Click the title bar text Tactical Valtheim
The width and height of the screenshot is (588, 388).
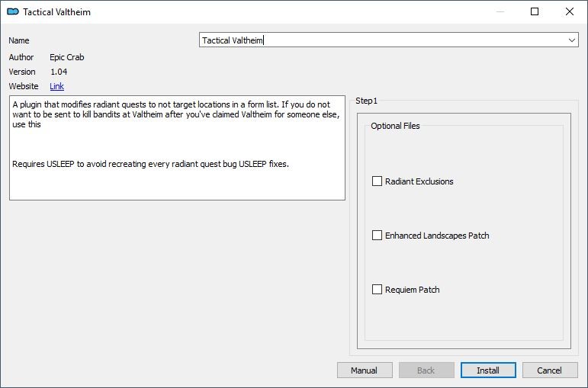56,12
